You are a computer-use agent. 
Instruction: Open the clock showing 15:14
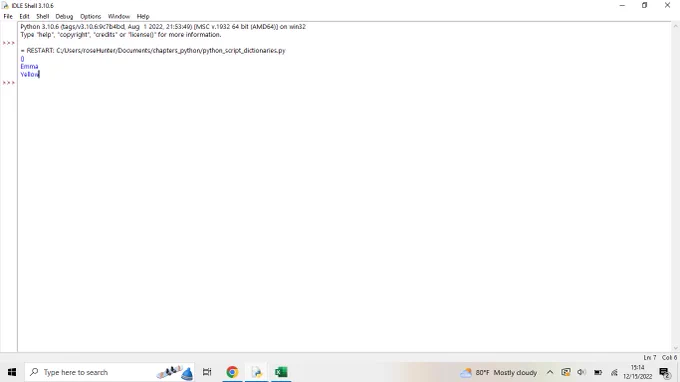[638, 372]
